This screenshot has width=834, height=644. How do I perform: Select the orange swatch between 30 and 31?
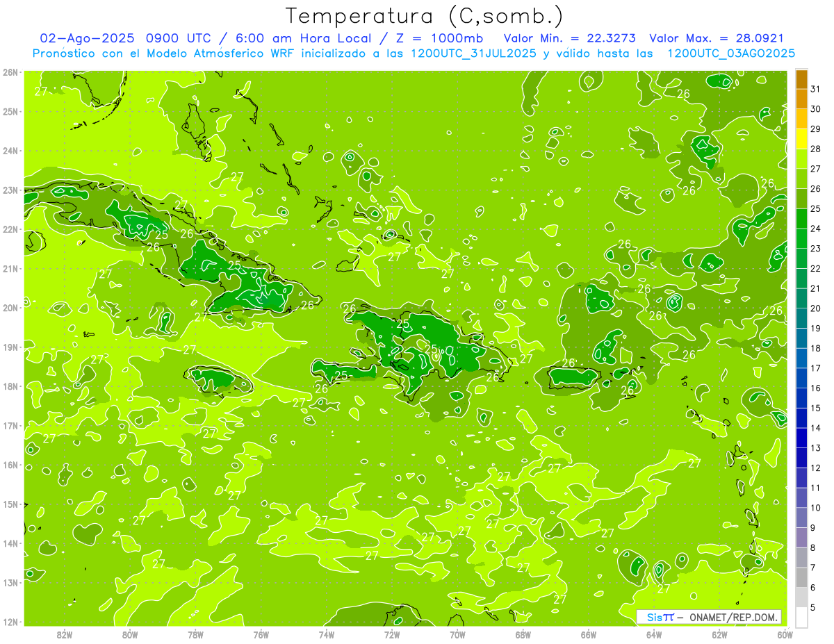[x=801, y=99]
